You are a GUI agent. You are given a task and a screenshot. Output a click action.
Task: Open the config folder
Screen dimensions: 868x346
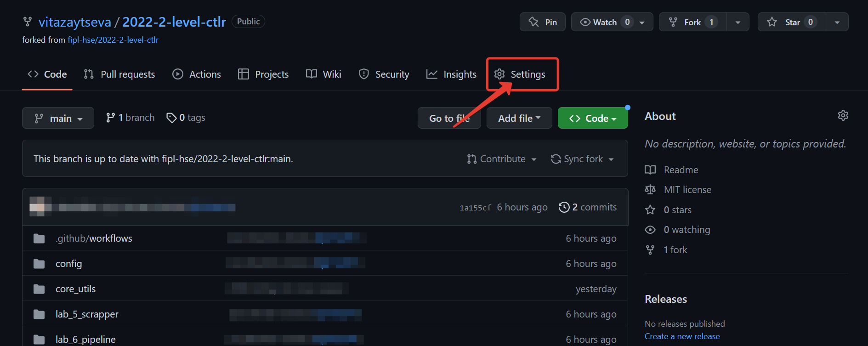pyautogui.click(x=69, y=264)
